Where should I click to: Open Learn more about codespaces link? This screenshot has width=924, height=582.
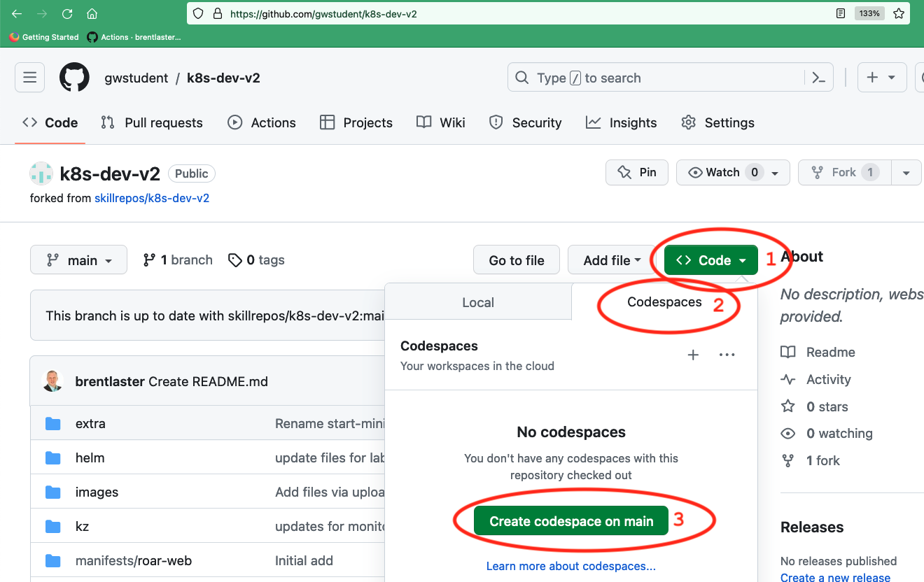pyautogui.click(x=571, y=566)
